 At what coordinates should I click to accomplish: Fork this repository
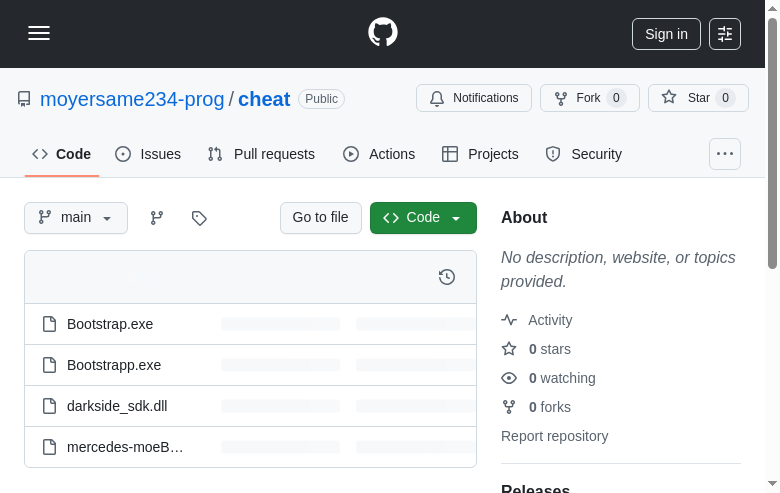tap(589, 98)
